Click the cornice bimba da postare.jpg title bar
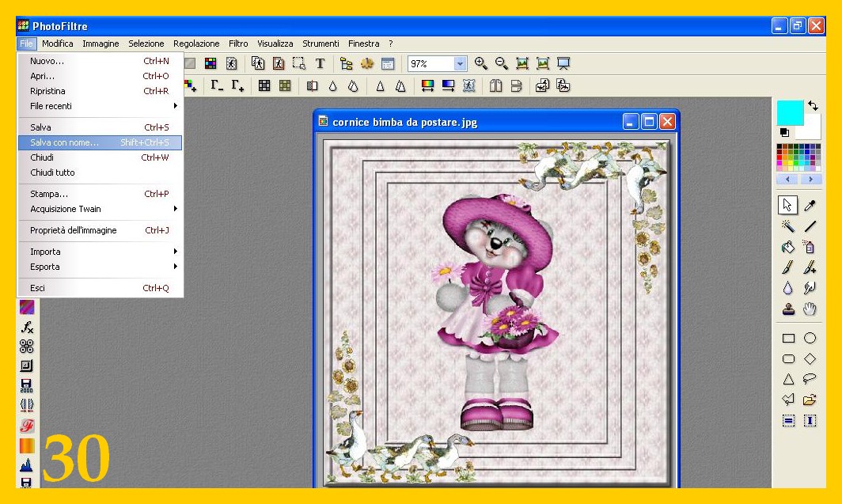The height and width of the screenshot is (504, 842). [x=467, y=122]
